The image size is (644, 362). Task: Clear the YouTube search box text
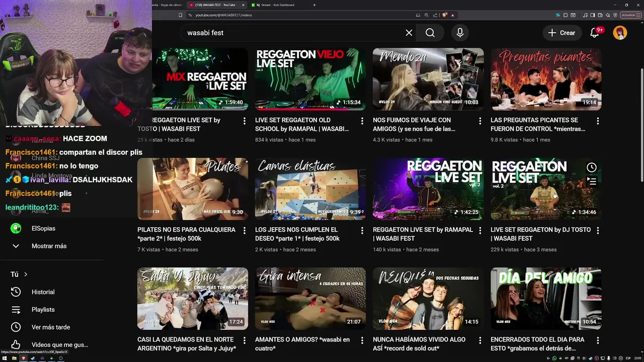click(x=409, y=33)
